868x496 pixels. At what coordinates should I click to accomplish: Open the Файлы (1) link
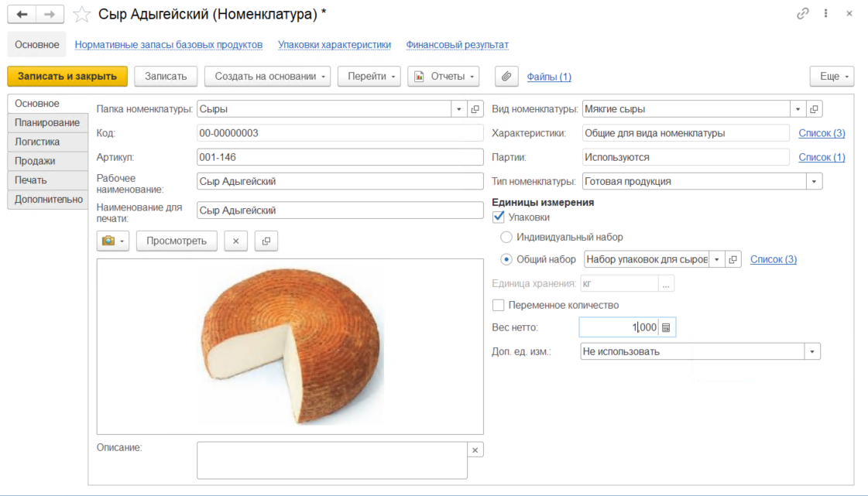tap(549, 77)
